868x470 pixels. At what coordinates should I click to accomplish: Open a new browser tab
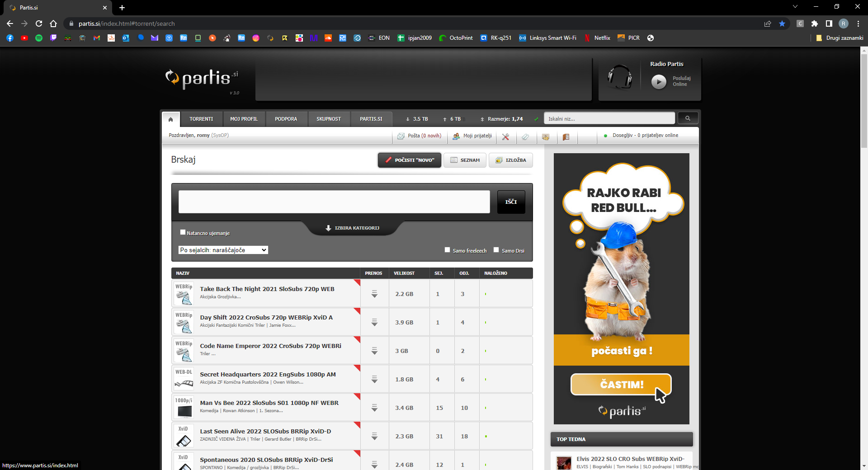[122, 8]
